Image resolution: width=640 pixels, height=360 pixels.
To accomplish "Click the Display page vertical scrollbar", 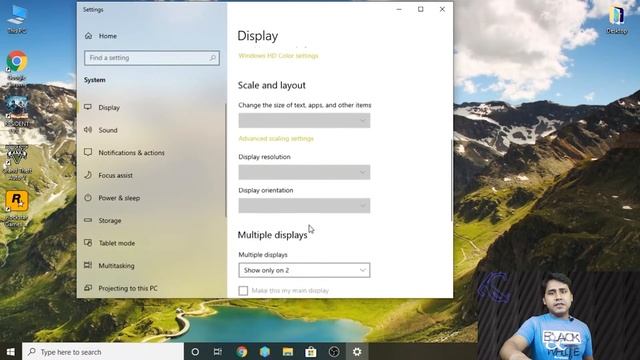I will pyautogui.click(x=451, y=180).
